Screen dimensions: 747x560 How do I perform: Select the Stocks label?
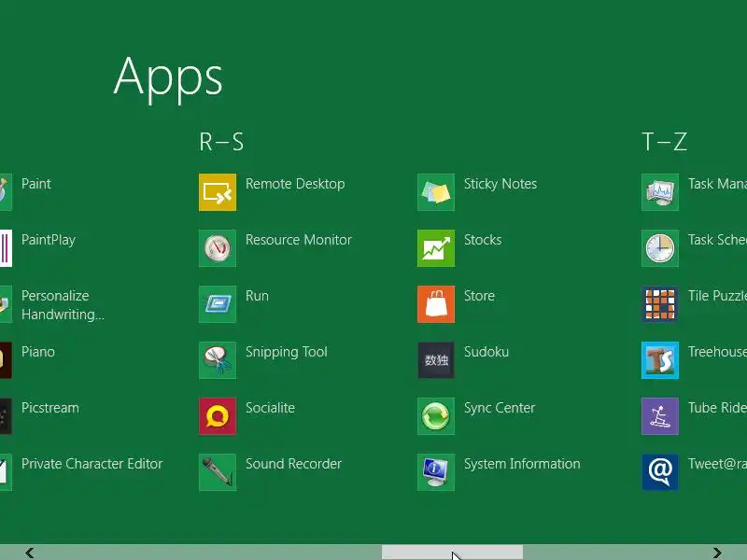click(x=483, y=240)
